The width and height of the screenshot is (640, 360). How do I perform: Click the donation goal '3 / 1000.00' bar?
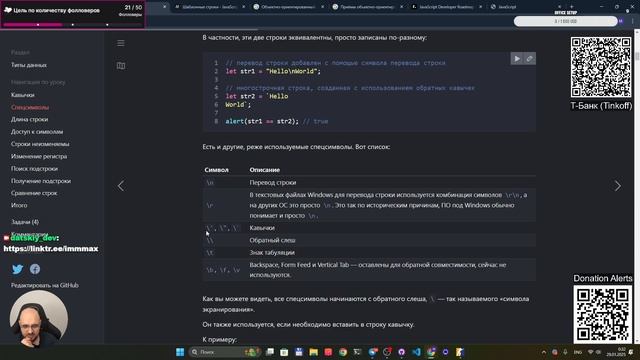566,21
